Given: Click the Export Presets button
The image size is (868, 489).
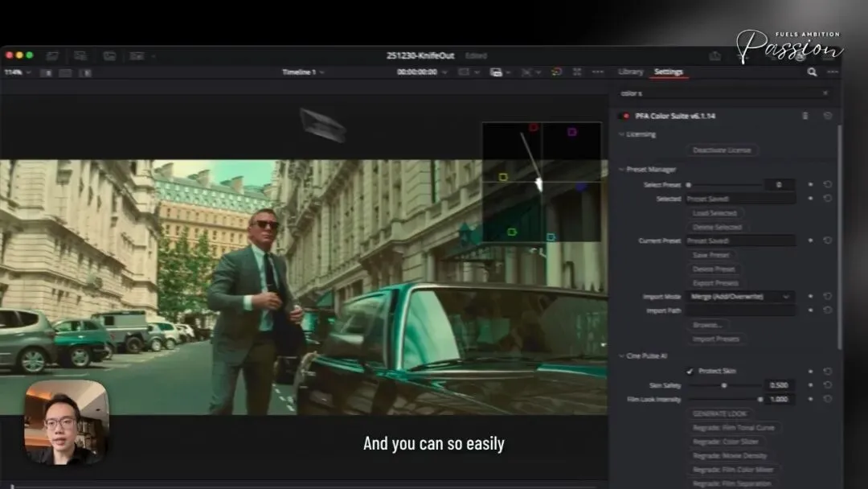Looking at the screenshot, I should click(x=715, y=283).
